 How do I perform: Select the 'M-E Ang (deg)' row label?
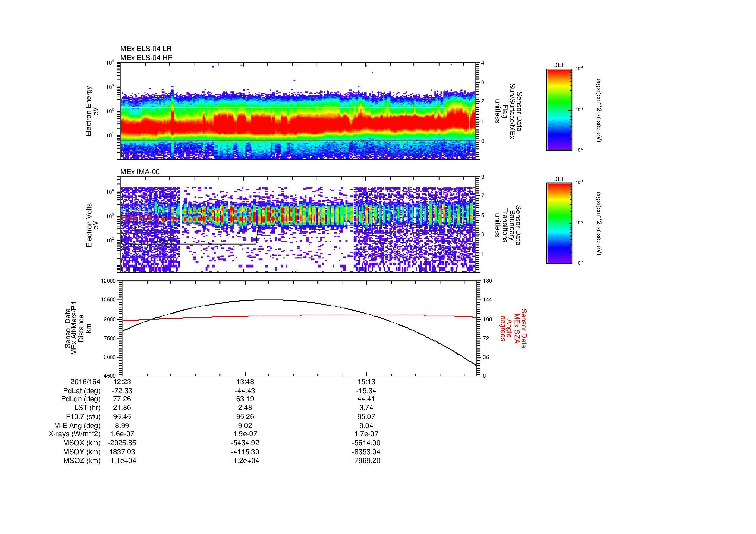77,425
